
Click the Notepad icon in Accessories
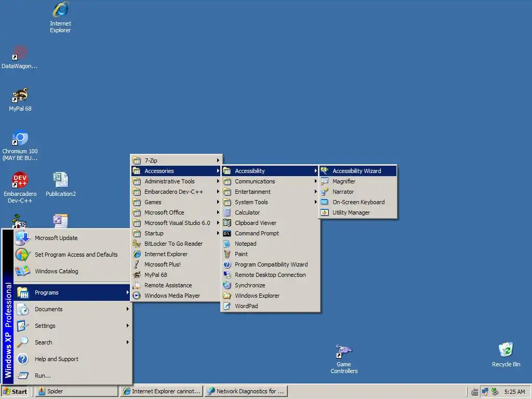[x=227, y=244]
